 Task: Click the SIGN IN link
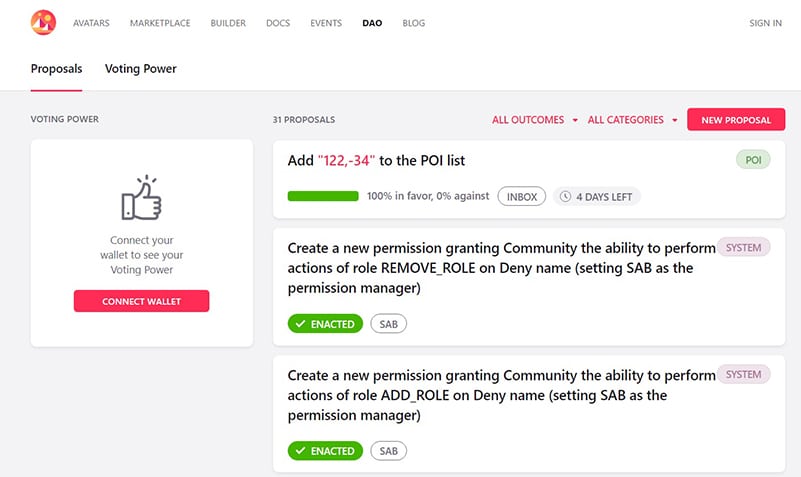coord(765,23)
